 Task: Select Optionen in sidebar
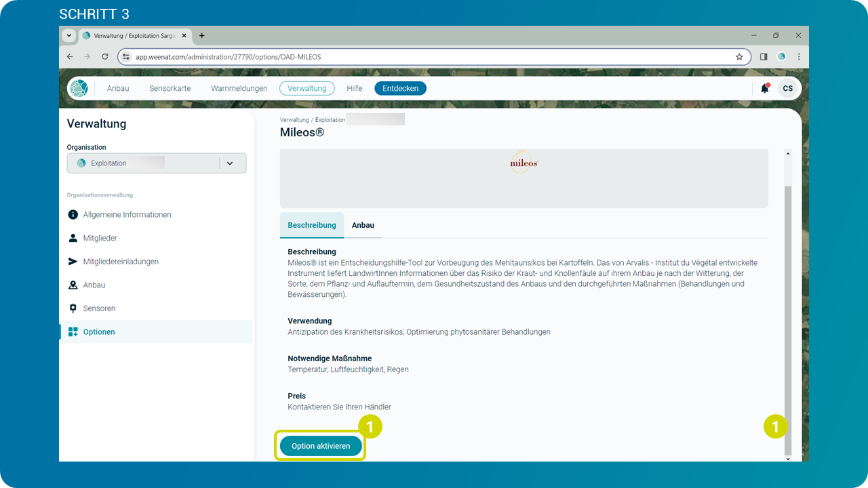(156, 332)
